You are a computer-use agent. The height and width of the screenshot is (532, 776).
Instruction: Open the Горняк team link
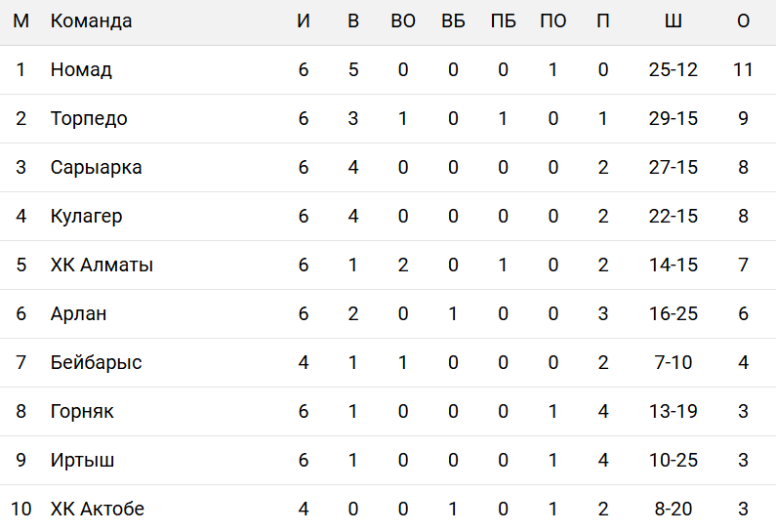[82, 412]
